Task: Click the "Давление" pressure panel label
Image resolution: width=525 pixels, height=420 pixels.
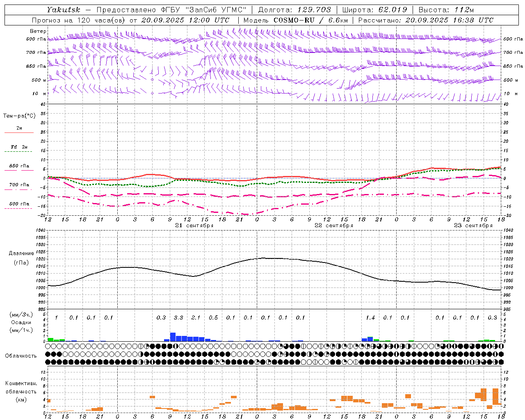Action: 21,253
